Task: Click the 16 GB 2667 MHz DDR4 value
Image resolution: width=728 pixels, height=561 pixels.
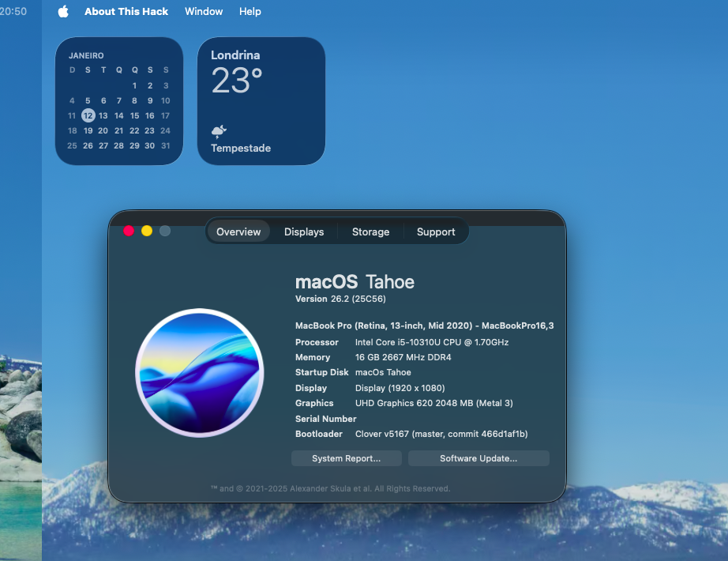Action: (403, 357)
